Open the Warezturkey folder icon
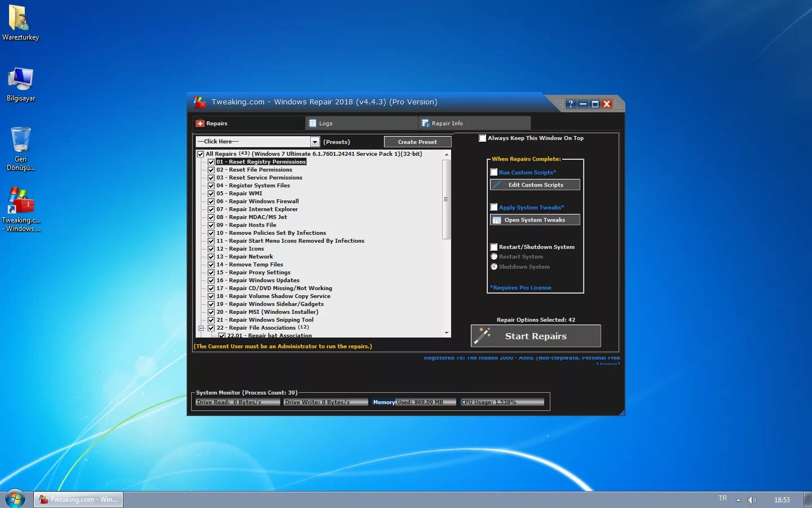This screenshot has height=508, width=812. click(x=20, y=19)
